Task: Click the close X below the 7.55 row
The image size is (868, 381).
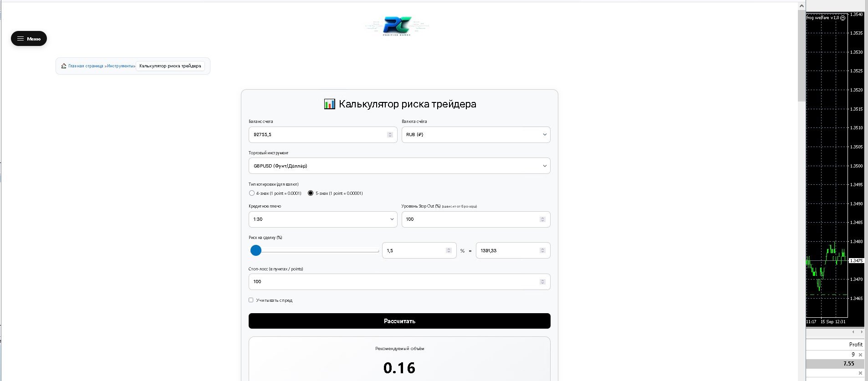Action: (860, 373)
